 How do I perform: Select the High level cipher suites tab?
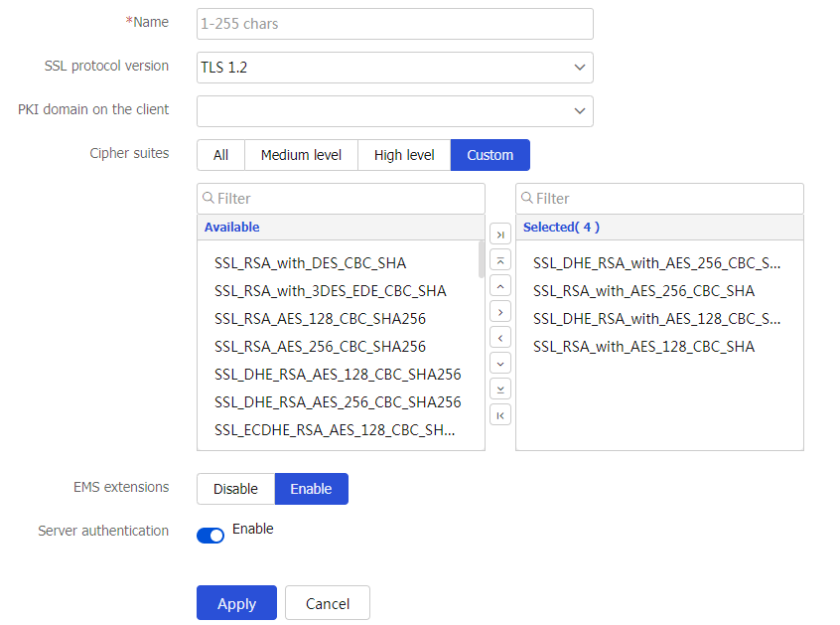point(404,155)
